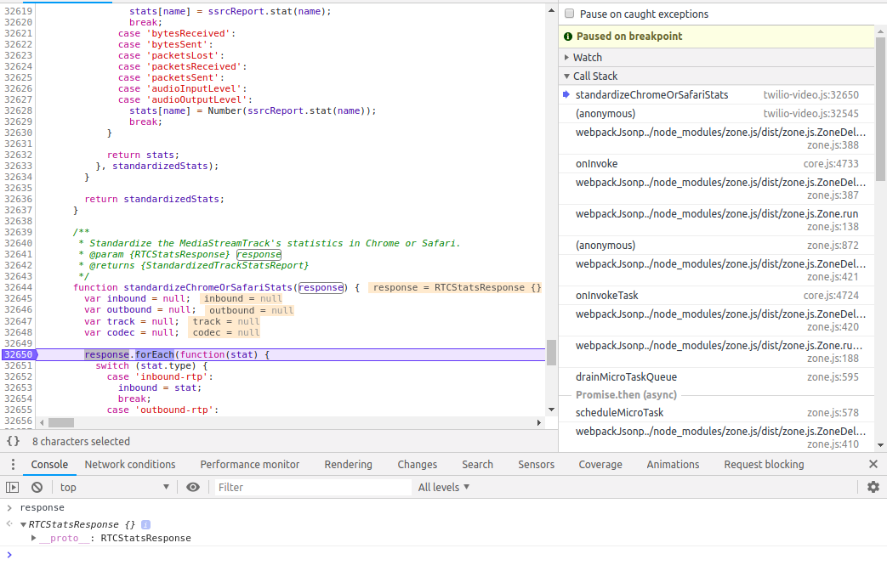
Task: Click horizontal scroll right arrow
Action: [539, 422]
